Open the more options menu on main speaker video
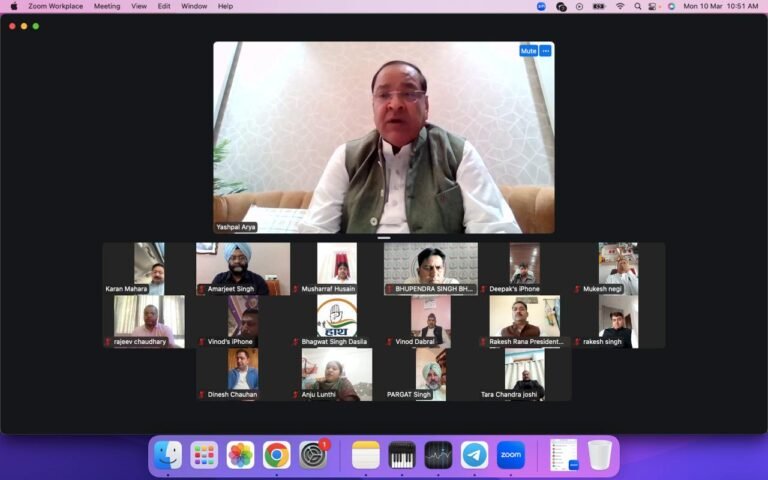Viewport: 768px width, 480px height. (545, 50)
